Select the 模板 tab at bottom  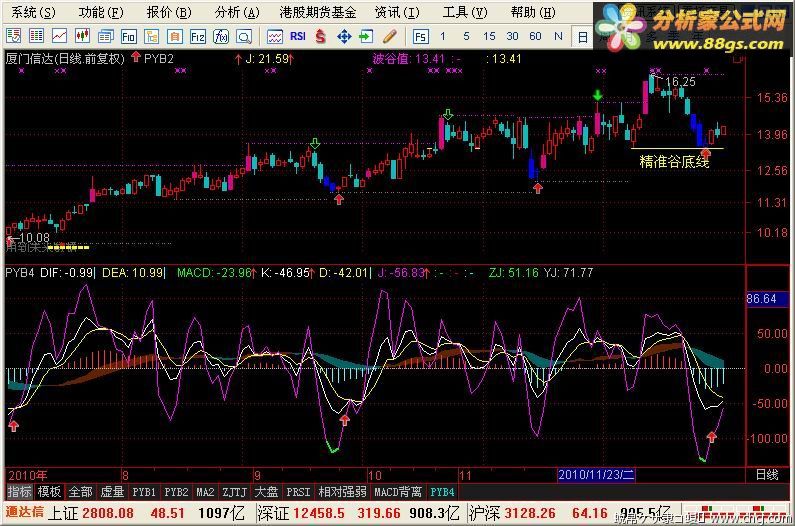(x=49, y=492)
